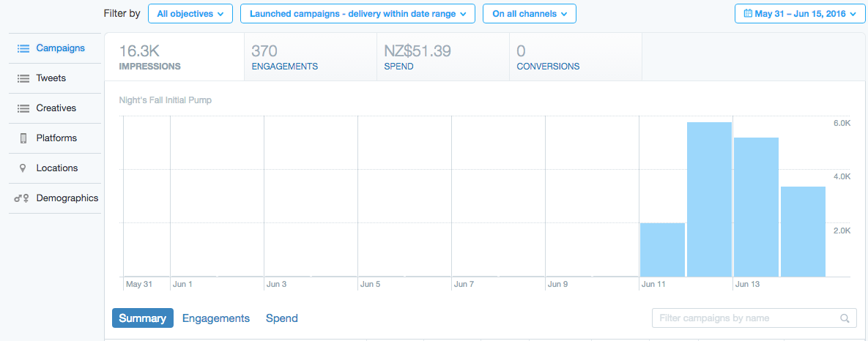Click the Jun 12 tallest impressions bar
The height and width of the screenshot is (341, 868).
click(x=709, y=200)
